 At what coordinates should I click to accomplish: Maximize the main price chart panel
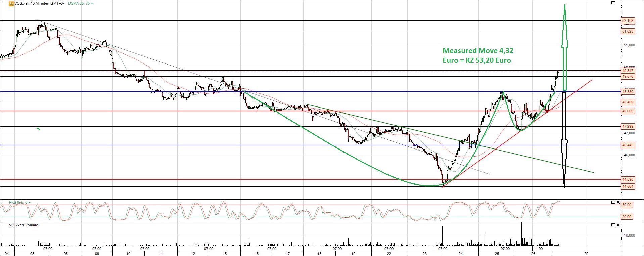[613, 3]
